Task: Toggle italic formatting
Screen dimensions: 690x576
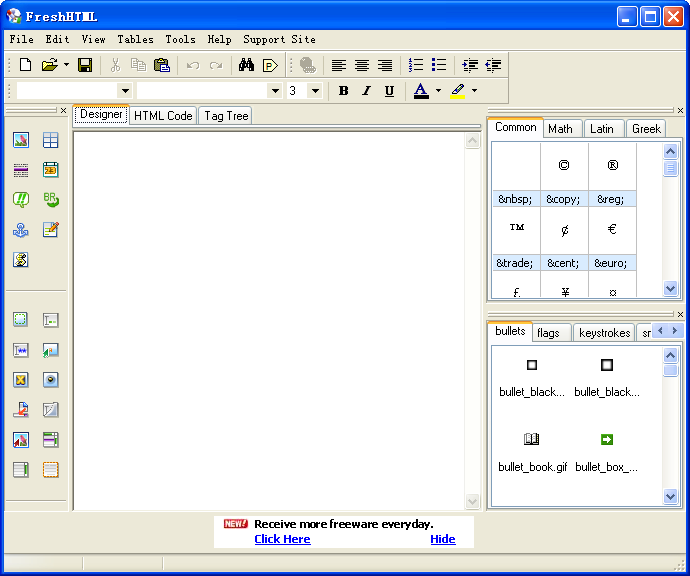Action: 366,91
